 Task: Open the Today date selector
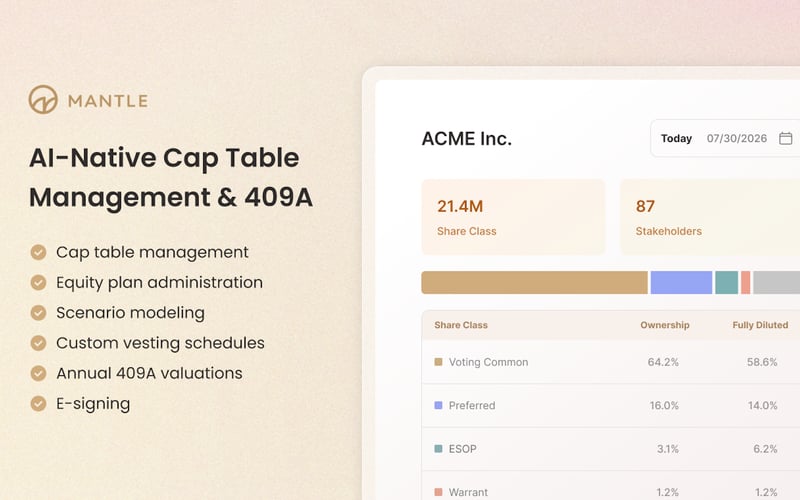[725, 138]
